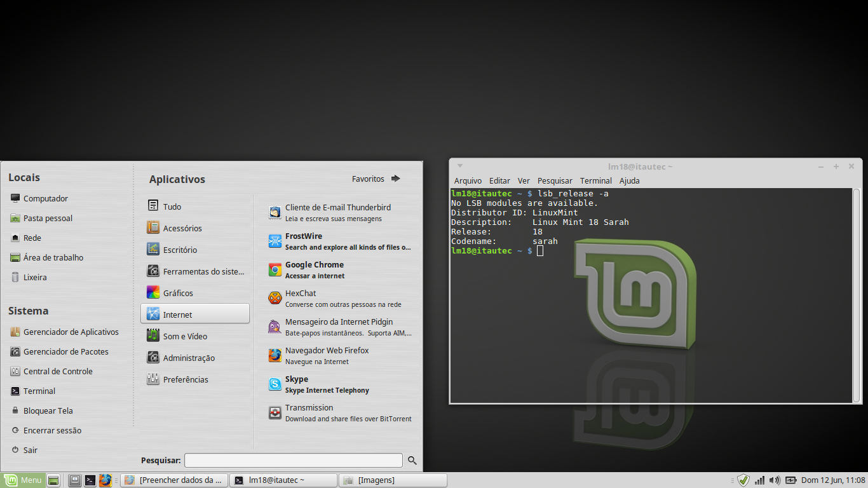This screenshot has width=868, height=488.
Task: Open Editar menu in terminal
Action: pyautogui.click(x=499, y=180)
